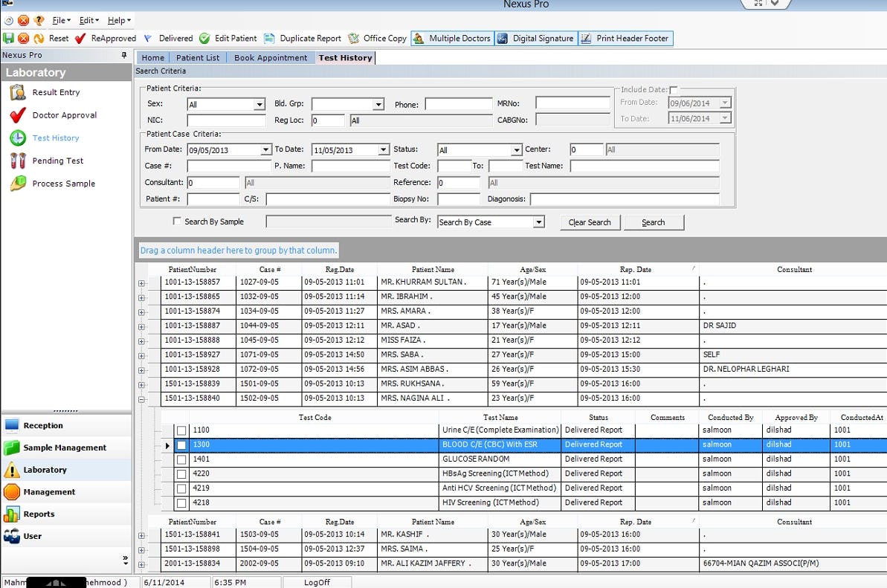Expand the row for MR. KHURRAM SULTAN
This screenshot has height=588, width=887.
coord(141,282)
